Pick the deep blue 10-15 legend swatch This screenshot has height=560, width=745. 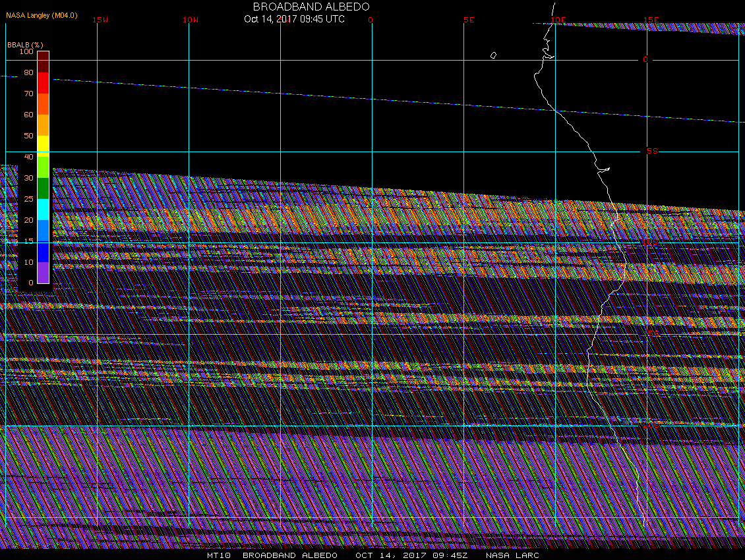(44, 252)
